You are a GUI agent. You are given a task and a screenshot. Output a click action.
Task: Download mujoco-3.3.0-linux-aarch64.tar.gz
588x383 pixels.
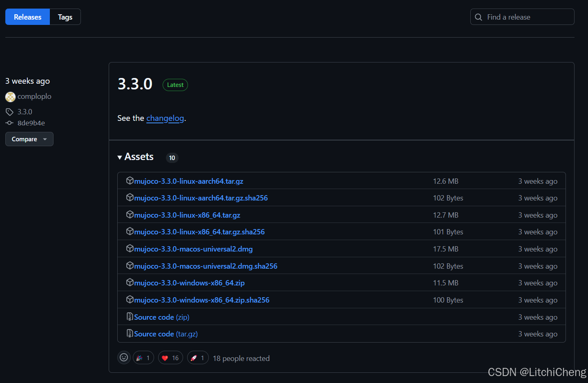coord(189,181)
